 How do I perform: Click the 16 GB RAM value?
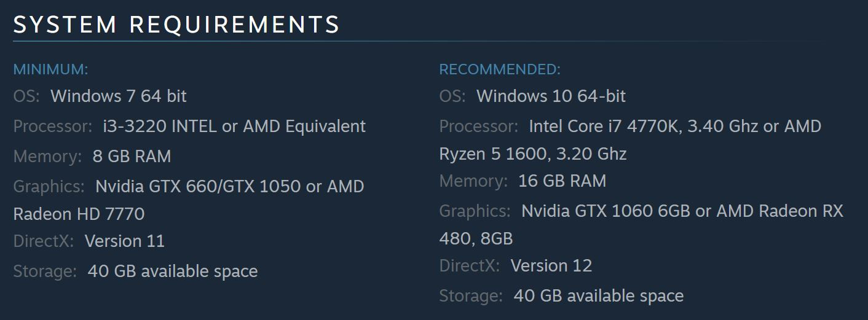[562, 181]
